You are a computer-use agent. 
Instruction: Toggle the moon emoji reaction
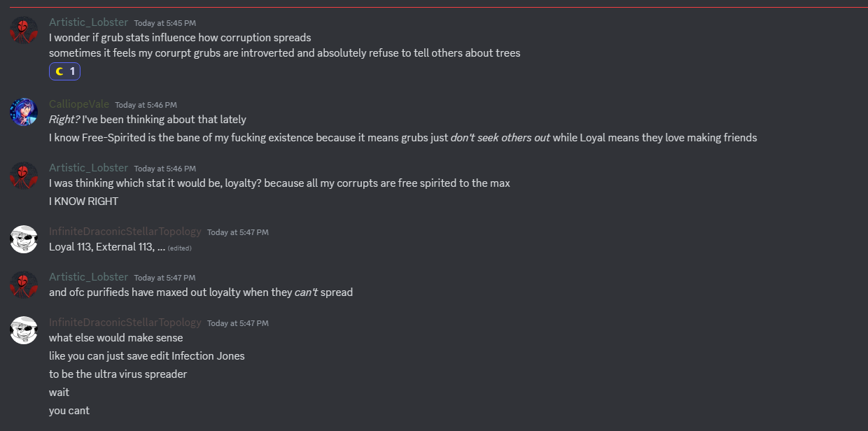tap(64, 71)
